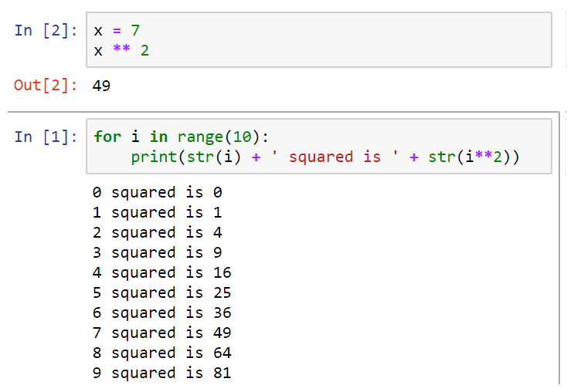The width and height of the screenshot is (574, 392).
Task: Click the 'for i in range(10):' line
Action: click(x=182, y=137)
